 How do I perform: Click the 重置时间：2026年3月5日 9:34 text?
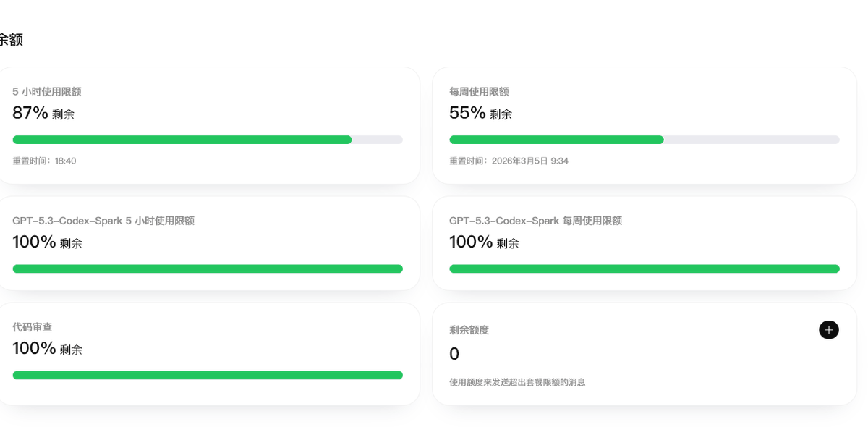click(x=509, y=161)
